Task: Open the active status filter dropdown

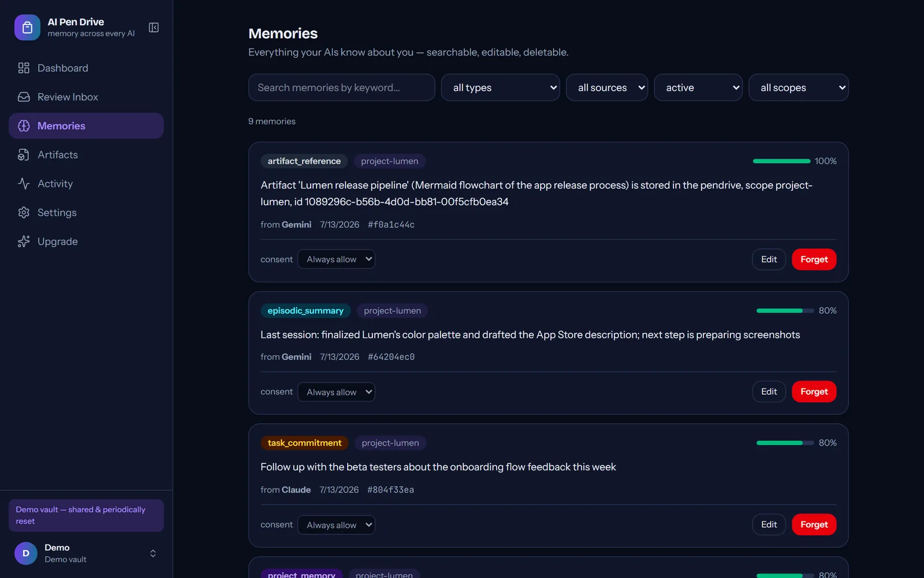Action: pyautogui.click(x=698, y=87)
